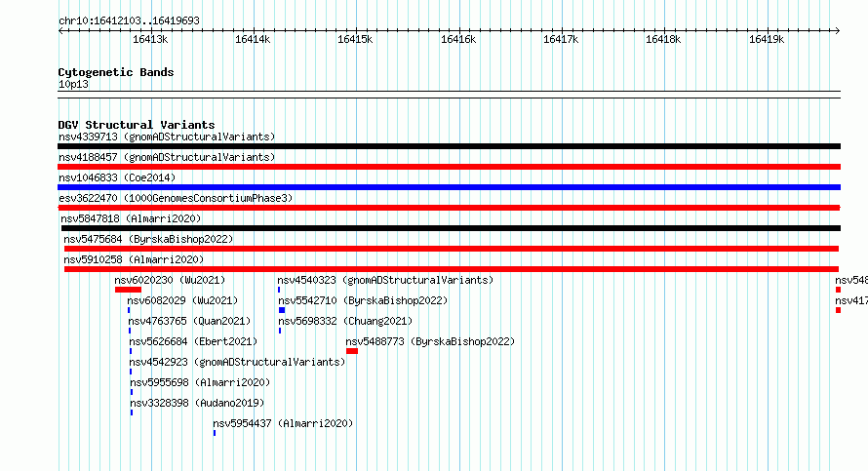Click the blue marker under nsv4540323
868x471 pixels.
pyautogui.click(x=279, y=290)
